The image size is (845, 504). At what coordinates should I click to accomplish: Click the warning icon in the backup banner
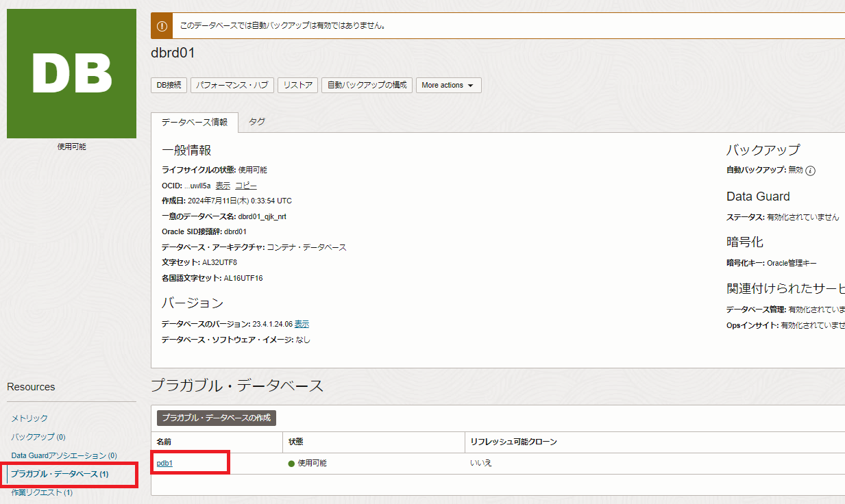pos(162,26)
